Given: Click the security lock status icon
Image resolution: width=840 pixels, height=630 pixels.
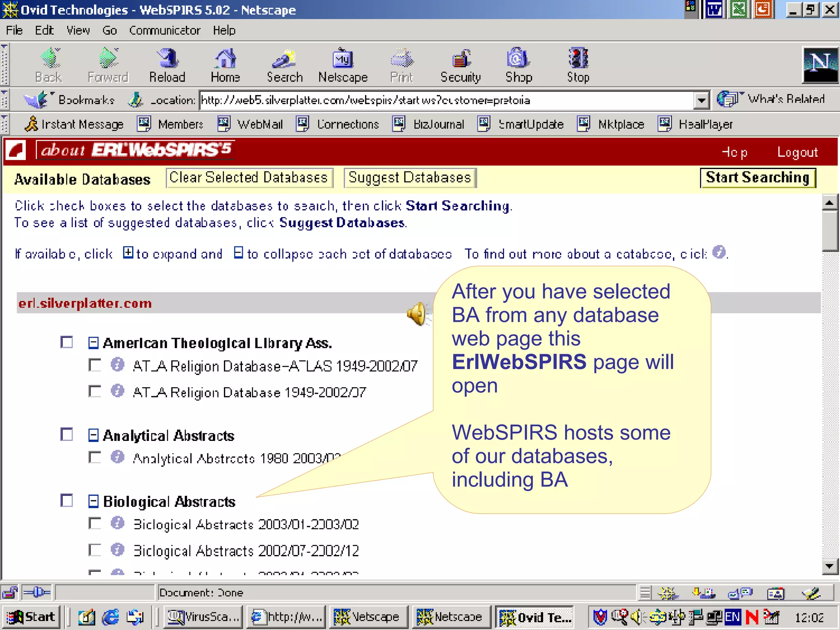Looking at the screenshot, I should click(10, 593).
